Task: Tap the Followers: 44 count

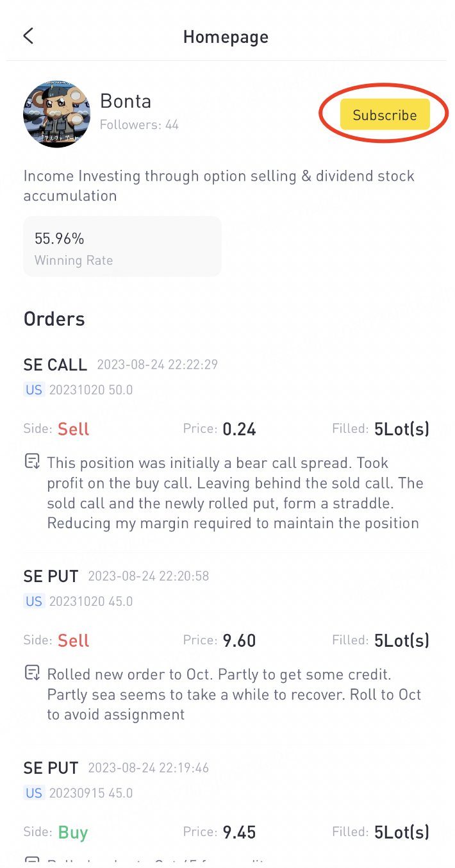Action: pos(139,125)
